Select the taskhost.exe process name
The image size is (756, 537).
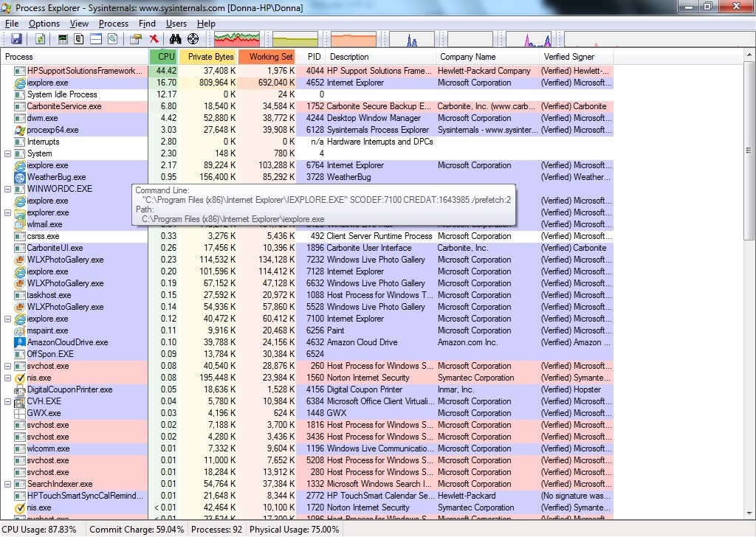coord(49,295)
